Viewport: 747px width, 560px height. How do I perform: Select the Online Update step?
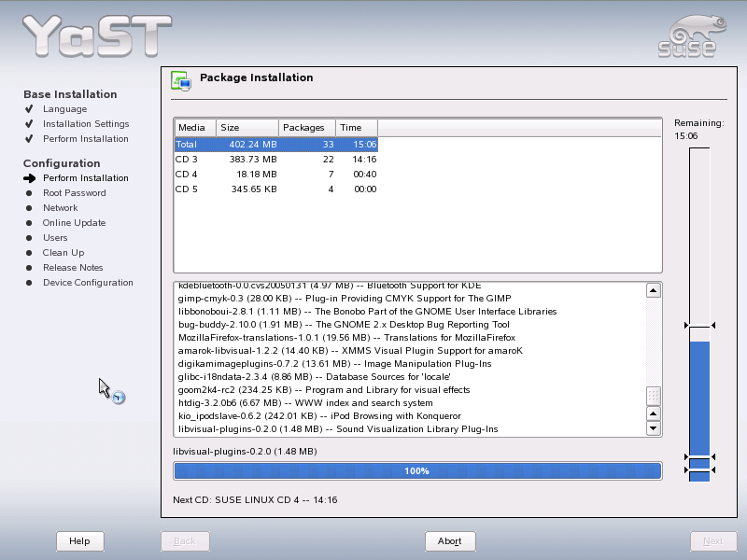[x=74, y=223]
